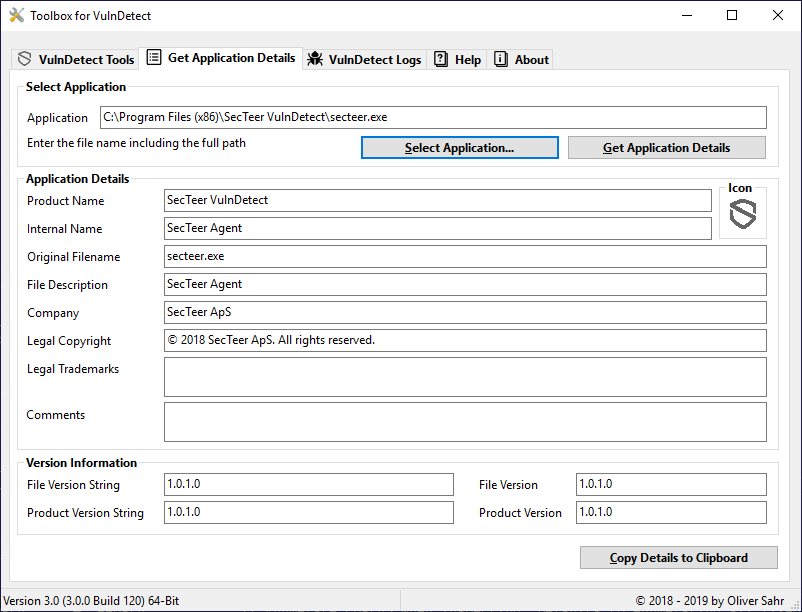Click the shield icon on VulnDetect Tools tab
This screenshot has height=612, width=802.
tap(25, 59)
